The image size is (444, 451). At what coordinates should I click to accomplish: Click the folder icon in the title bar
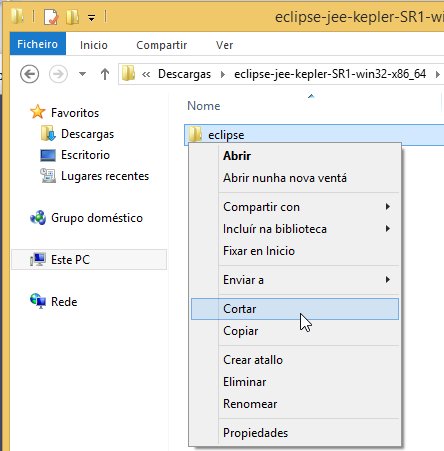pos(17,16)
